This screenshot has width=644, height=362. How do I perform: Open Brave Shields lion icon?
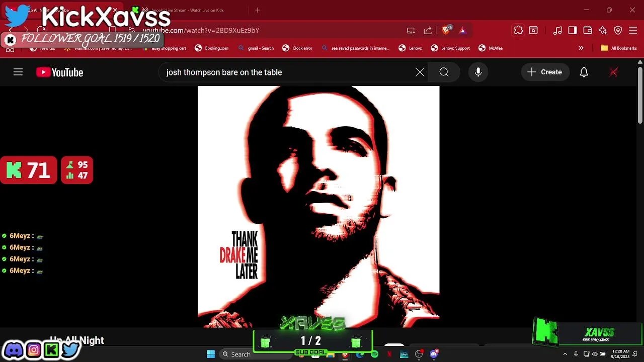(x=446, y=30)
